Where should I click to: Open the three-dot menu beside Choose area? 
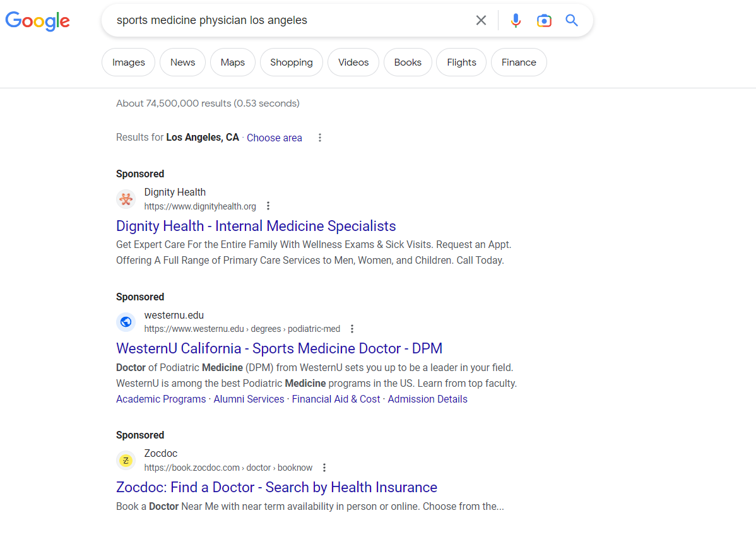pyautogui.click(x=320, y=138)
